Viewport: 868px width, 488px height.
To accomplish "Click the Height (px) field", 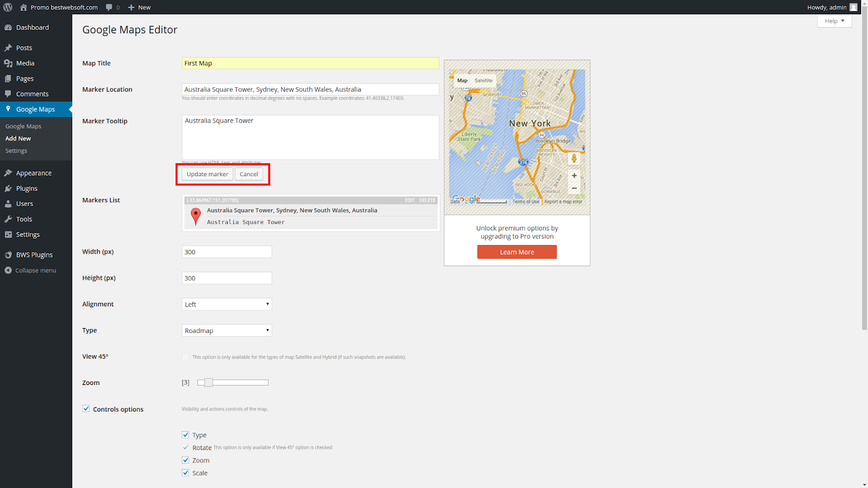I will 227,278.
